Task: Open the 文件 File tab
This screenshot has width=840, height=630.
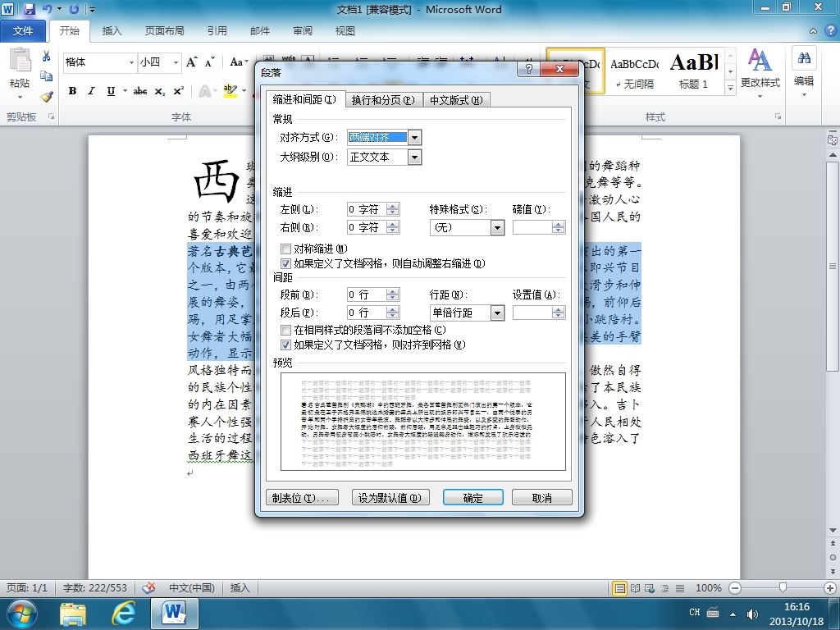Action: coord(22,30)
